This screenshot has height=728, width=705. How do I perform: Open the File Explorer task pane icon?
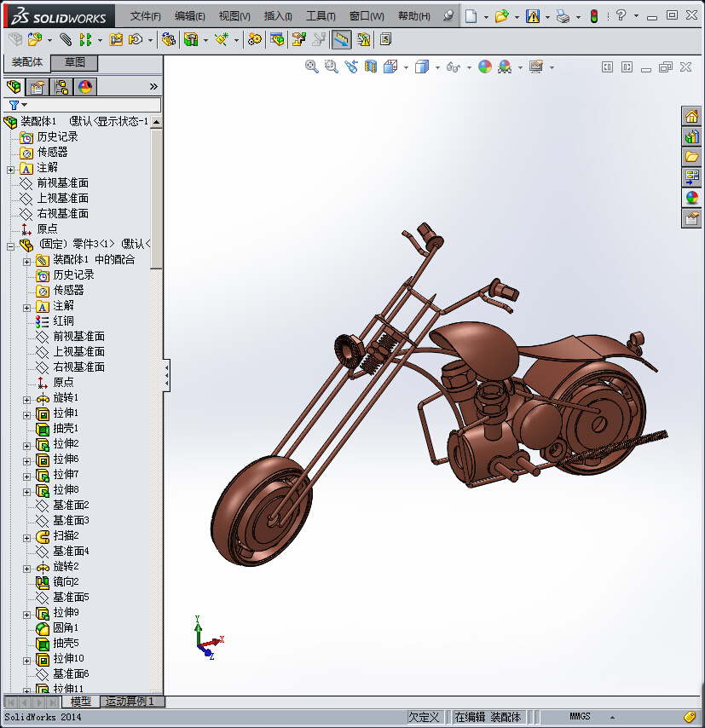[691, 157]
